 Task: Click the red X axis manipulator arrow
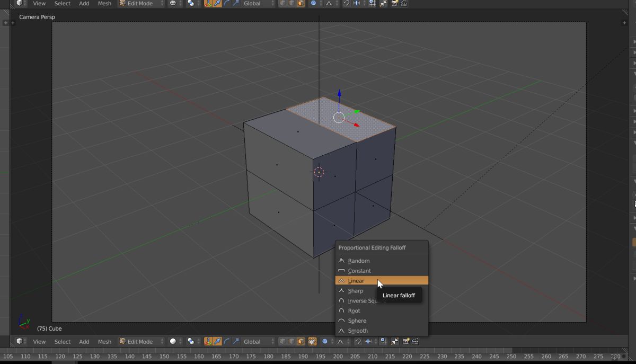click(356, 125)
